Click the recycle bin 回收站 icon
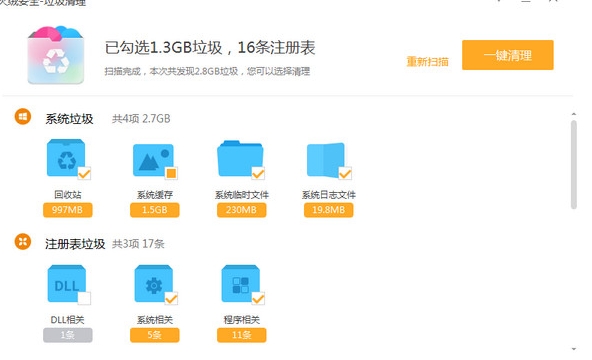This screenshot has width=592, height=360. (66, 158)
